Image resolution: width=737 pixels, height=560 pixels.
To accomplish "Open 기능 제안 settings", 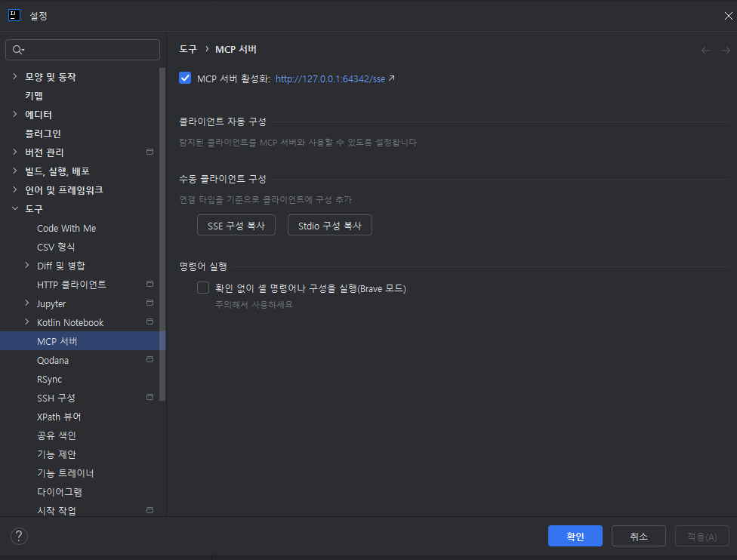I will 57,454.
